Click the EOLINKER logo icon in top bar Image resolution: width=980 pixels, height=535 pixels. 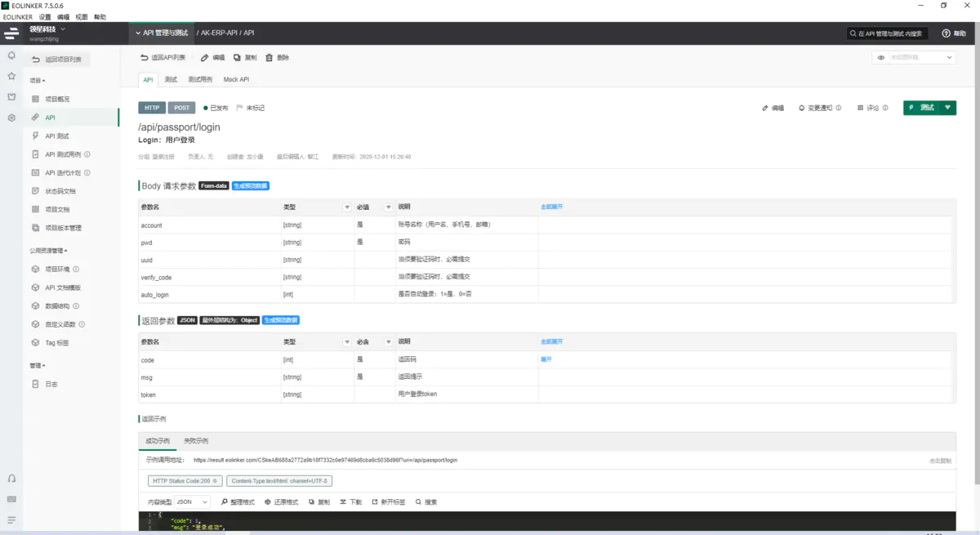tap(11, 33)
